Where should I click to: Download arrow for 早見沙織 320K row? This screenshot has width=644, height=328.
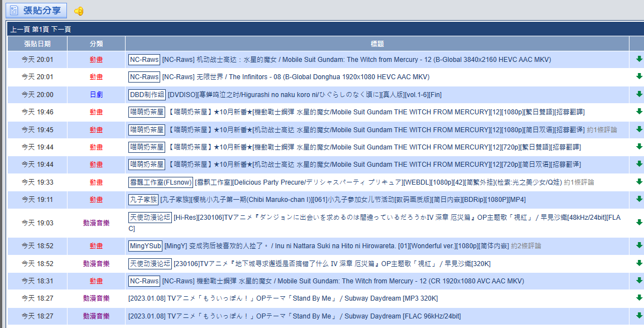(639, 263)
